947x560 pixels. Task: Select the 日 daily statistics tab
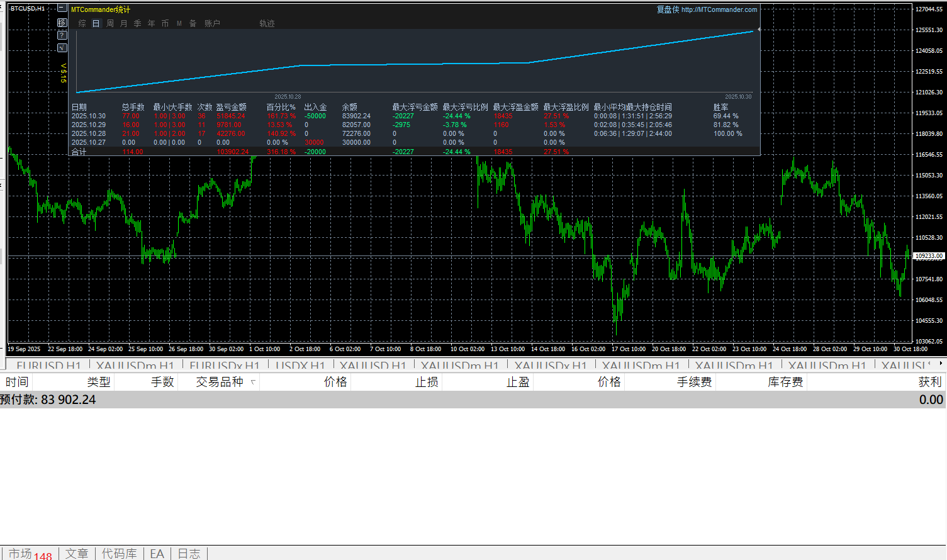[96, 23]
